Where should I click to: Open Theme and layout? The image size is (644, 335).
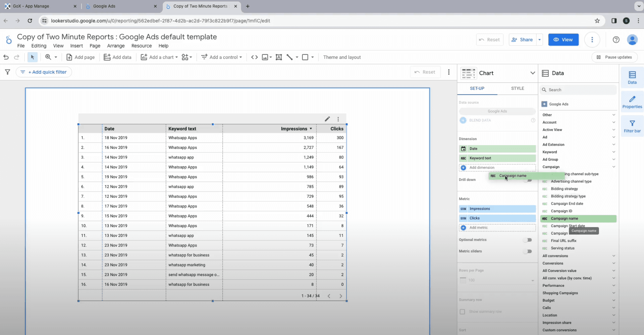pos(342,57)
